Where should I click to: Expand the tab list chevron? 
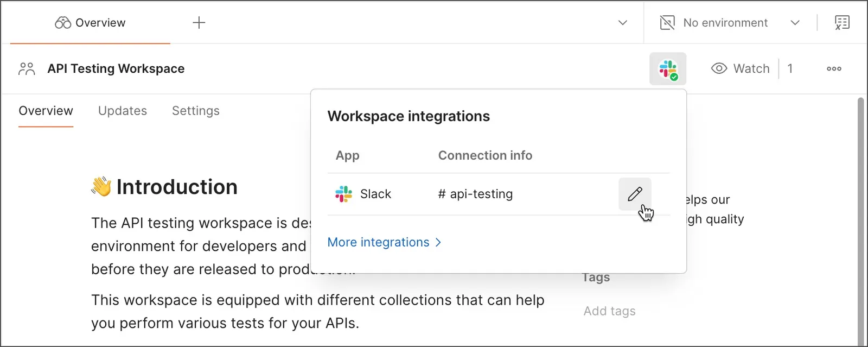[x=623, y=23]
